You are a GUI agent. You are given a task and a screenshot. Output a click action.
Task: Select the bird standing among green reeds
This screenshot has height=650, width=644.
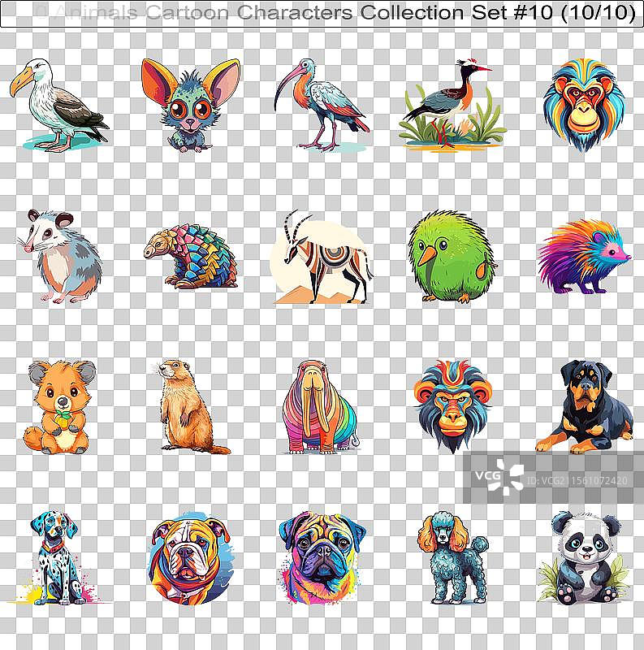coord(448,106)
